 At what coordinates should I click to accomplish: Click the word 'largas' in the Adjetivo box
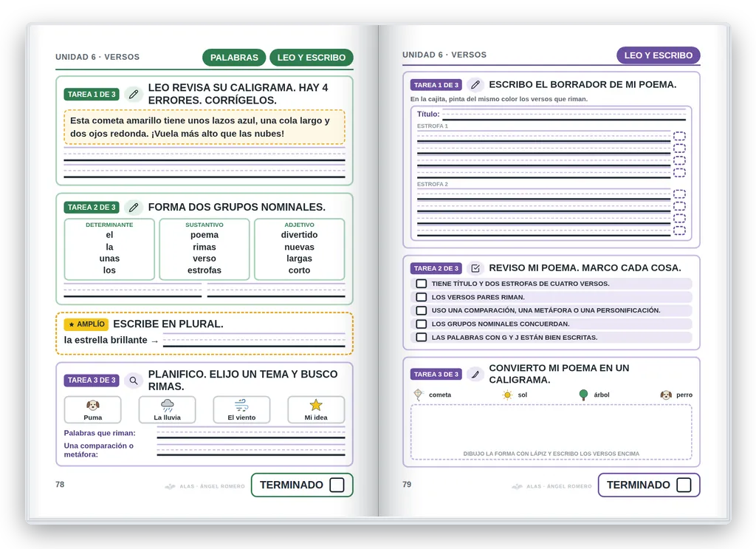(x=300, y=259)
